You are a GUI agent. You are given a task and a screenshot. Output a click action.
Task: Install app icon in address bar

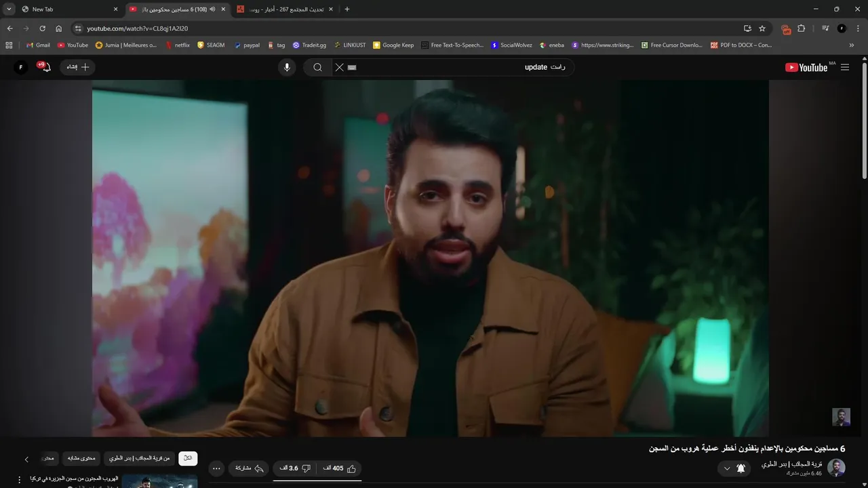coord(747,28)
